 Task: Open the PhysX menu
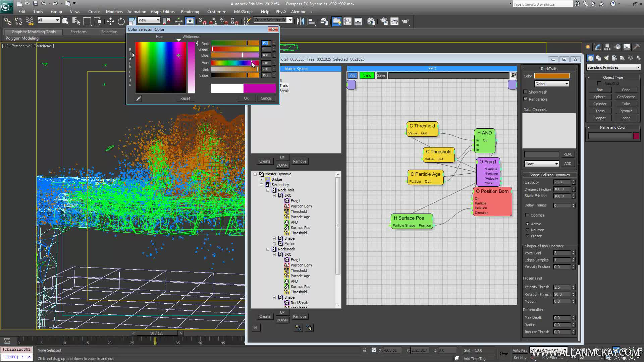tap(281, 11)
